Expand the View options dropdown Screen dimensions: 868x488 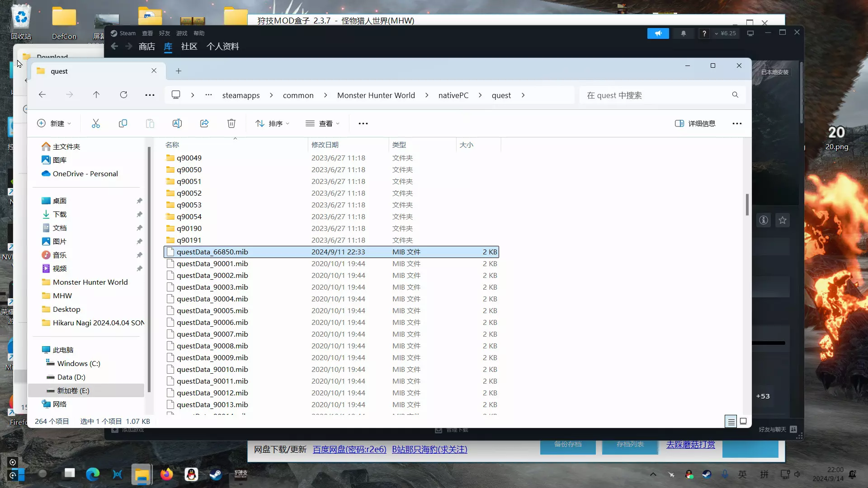(322, 123)
